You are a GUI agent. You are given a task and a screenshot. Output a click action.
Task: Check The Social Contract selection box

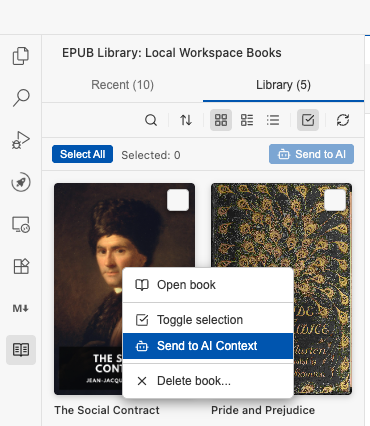(x=178, y=200)
